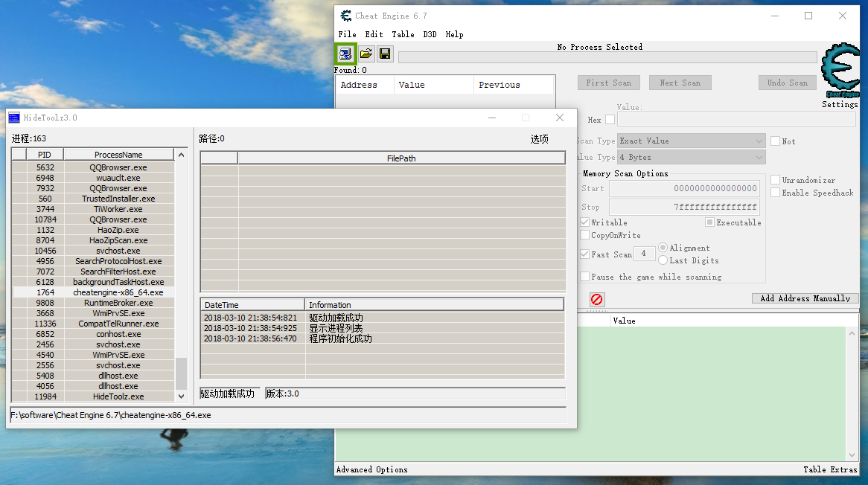Click the cheatengine-x86_64.exe file path field

pyautogui.click(x=288, y=415)
